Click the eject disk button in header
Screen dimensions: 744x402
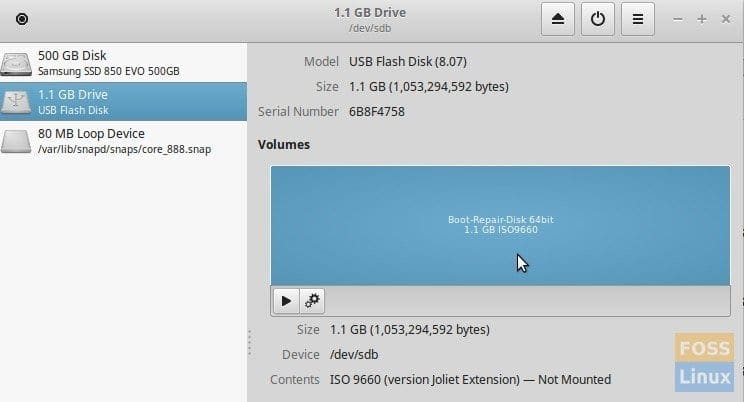click(x=558, y=19)
